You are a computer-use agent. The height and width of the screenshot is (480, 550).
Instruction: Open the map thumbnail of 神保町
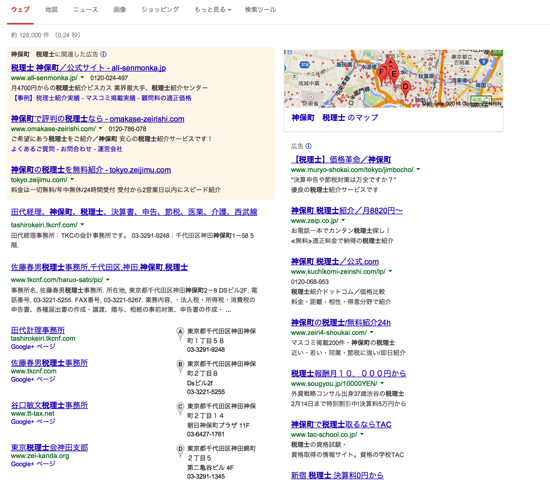[394, 79]
